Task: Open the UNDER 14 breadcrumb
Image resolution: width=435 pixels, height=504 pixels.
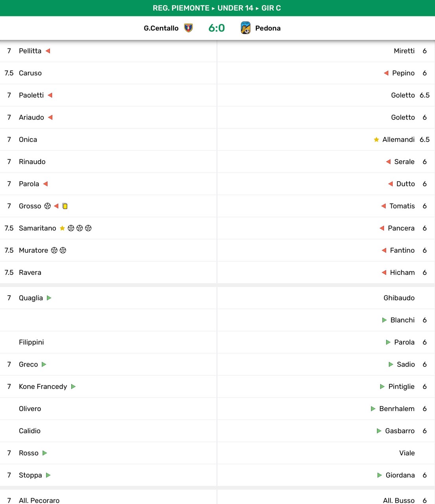Action: 235,8
